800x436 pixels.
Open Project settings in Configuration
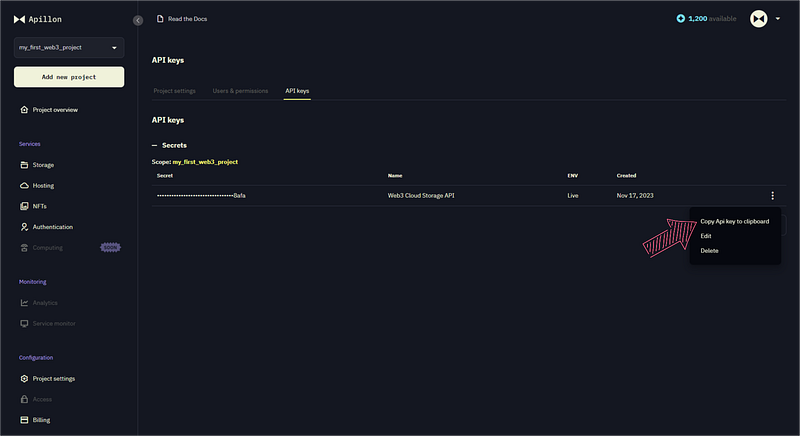click(54, 378)
